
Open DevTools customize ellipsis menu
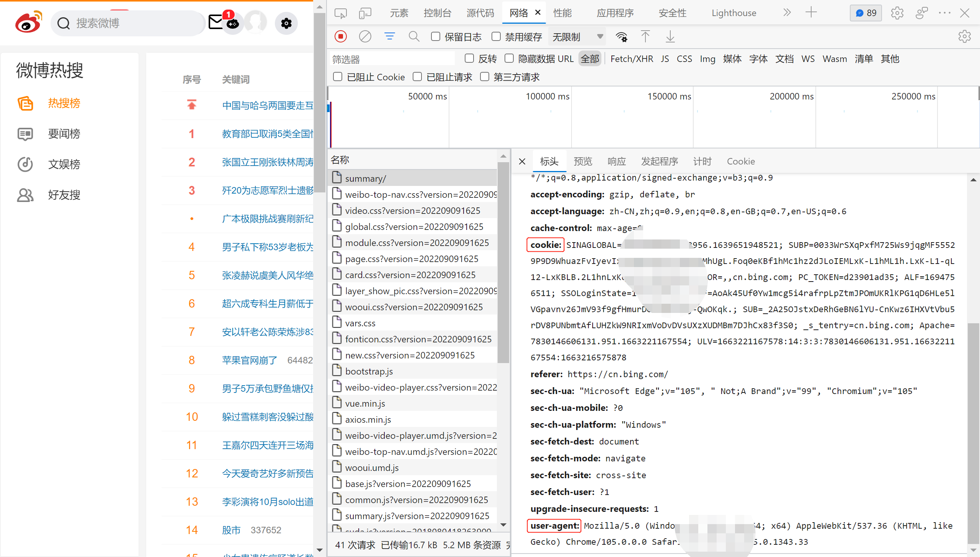point(944,13)
